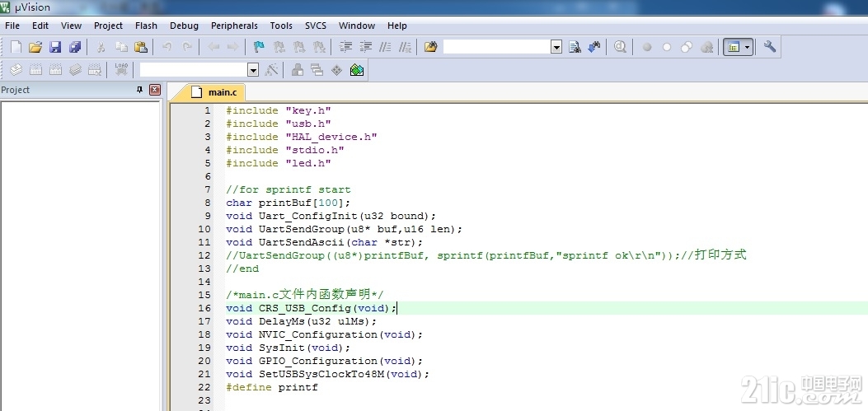Paste using the clipboard icon
Image resolution: width=868 pixels, height=411 pixels.
[x=141, y=47]
